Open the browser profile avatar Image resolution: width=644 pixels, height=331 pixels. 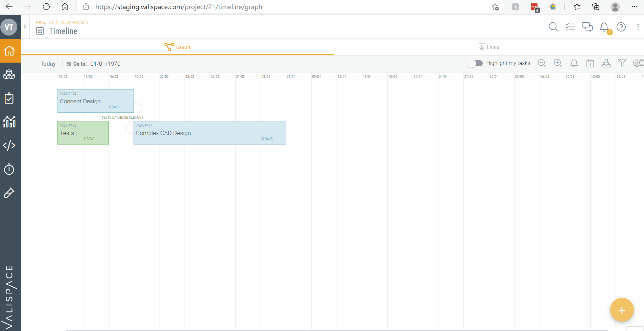tap(615, 7)
